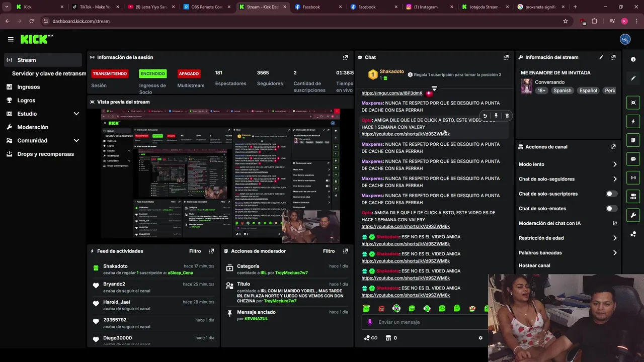644x362 pixels.
Task: Open Modo lento options
Action: (568, 164)
